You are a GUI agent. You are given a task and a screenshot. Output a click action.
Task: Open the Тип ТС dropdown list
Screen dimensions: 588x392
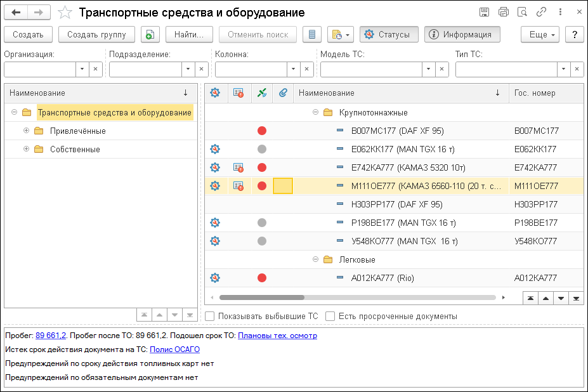click(563, 69)
